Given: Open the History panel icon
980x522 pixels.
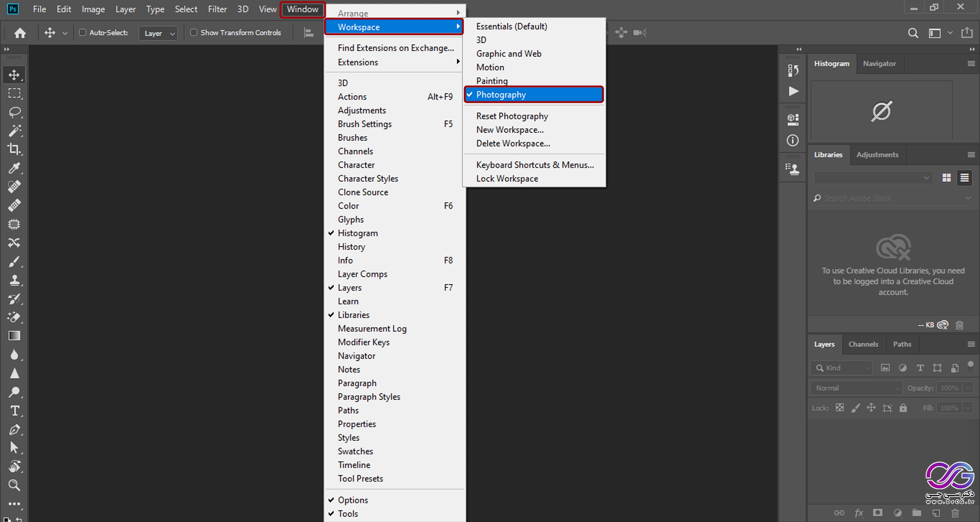Looking at the screenshot, I should (x=793, y=70).
